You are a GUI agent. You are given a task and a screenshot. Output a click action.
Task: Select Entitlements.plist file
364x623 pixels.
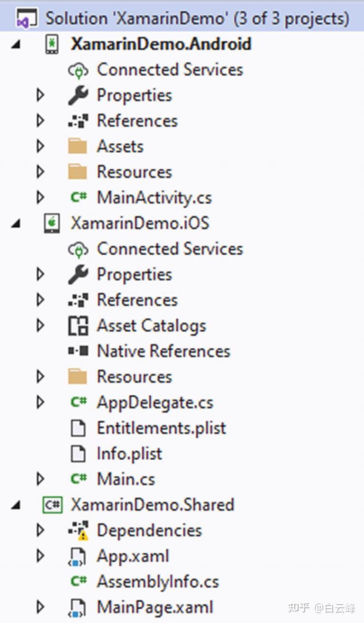pos(161,428)
